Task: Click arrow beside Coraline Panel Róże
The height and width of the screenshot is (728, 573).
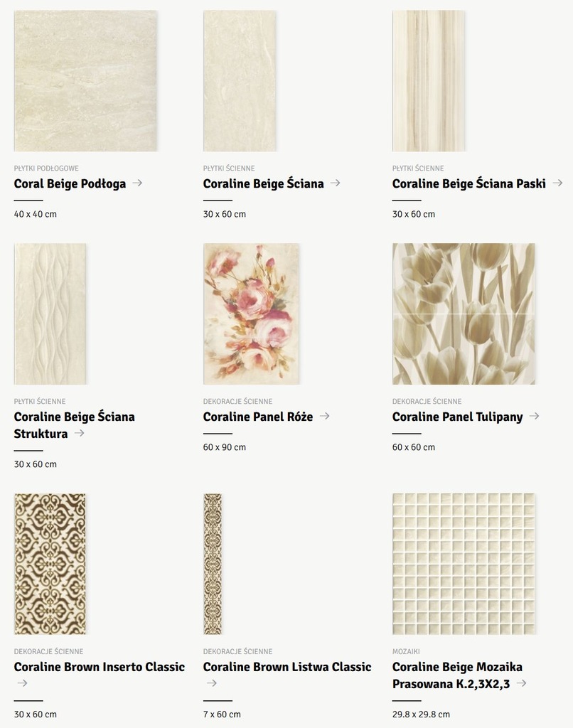Action: 325,415
